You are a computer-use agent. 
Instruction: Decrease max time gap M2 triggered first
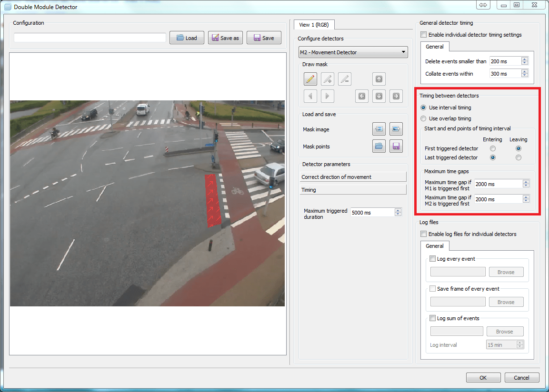click(526, 201)
